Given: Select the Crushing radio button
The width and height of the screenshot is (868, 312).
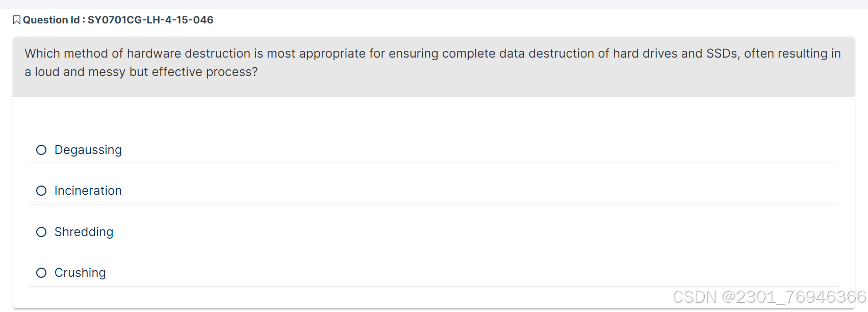Looking at the screenshot, I should 41,273.
